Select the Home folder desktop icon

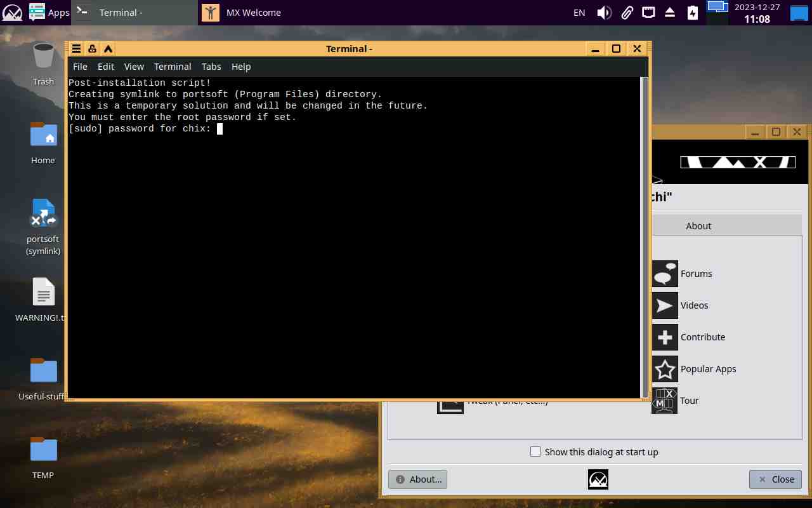click(x=43, y=142)
